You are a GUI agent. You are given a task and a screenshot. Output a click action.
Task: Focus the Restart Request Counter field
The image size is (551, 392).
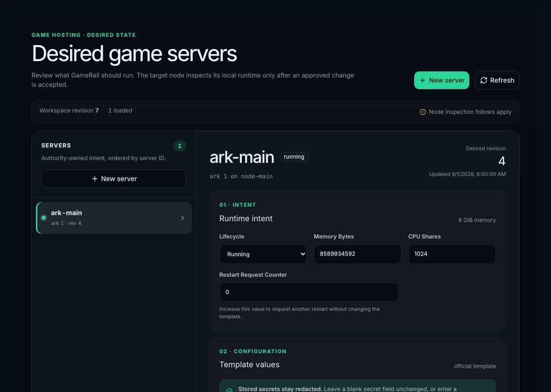tap(309, 292)
